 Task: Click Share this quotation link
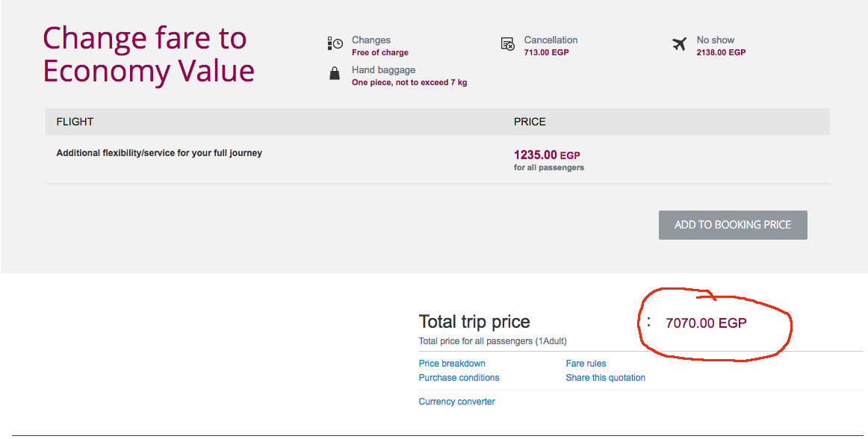point(605,378)
